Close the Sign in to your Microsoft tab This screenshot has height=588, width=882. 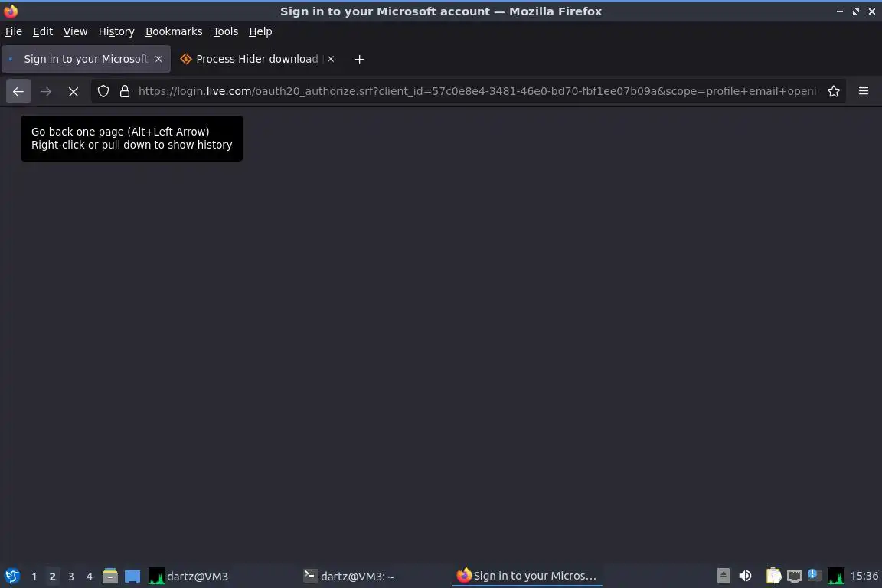pyautogui.click(x=158, y=59)
